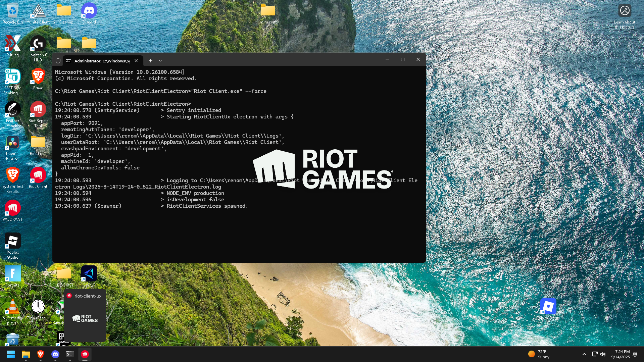Click the '"Riot Client.exe" --force' command text
Viewport: 644px width, 362px height.
pyautogui.click(x=229, y=91)
